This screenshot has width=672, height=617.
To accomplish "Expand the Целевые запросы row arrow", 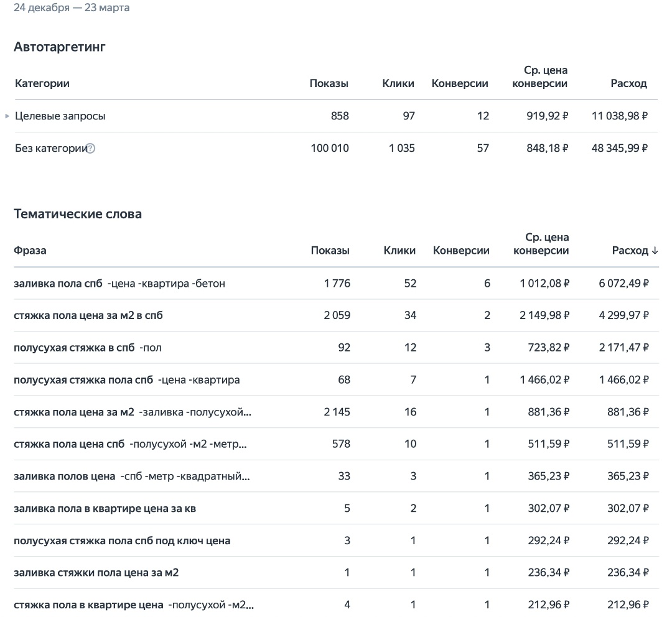I will click(7, 116).
